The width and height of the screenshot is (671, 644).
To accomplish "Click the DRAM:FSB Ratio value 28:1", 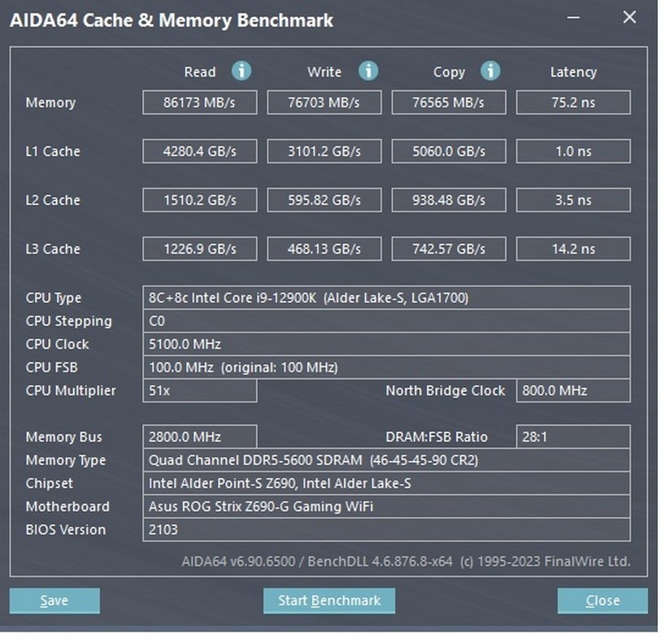I will (573, 437).
